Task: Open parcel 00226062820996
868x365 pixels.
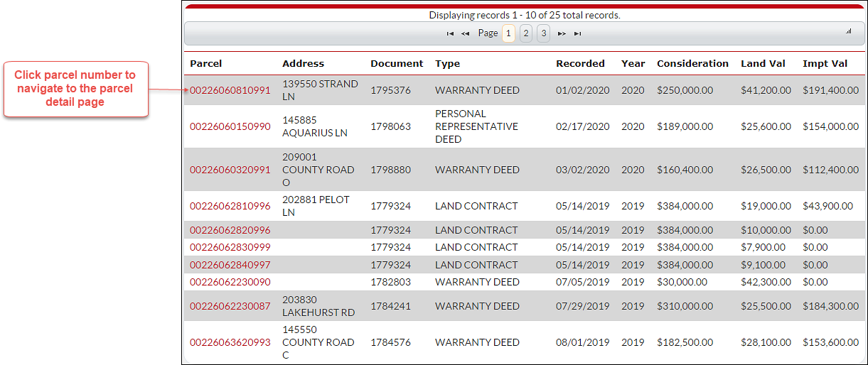Action: tap(230, 230)
